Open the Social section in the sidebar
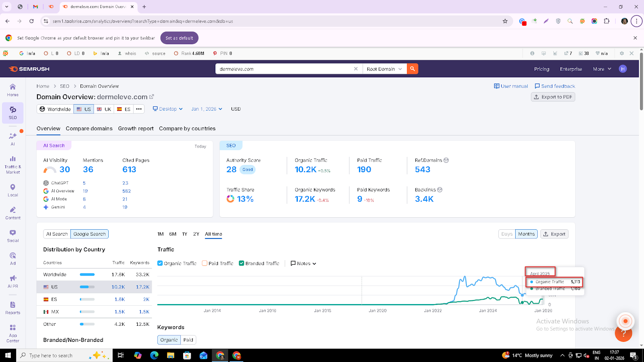Viewport: 644px width, 362px height. [x=12, y=236]
